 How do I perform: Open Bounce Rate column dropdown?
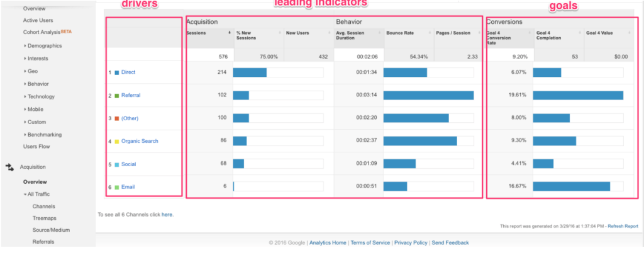430,33
